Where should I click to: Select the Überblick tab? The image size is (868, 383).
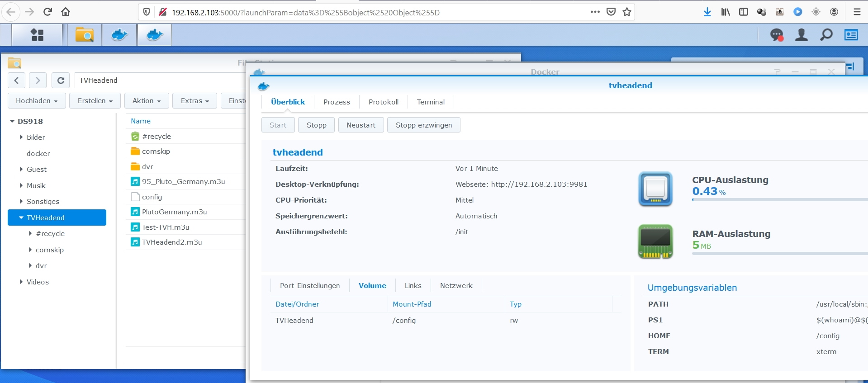pos(288,102)
